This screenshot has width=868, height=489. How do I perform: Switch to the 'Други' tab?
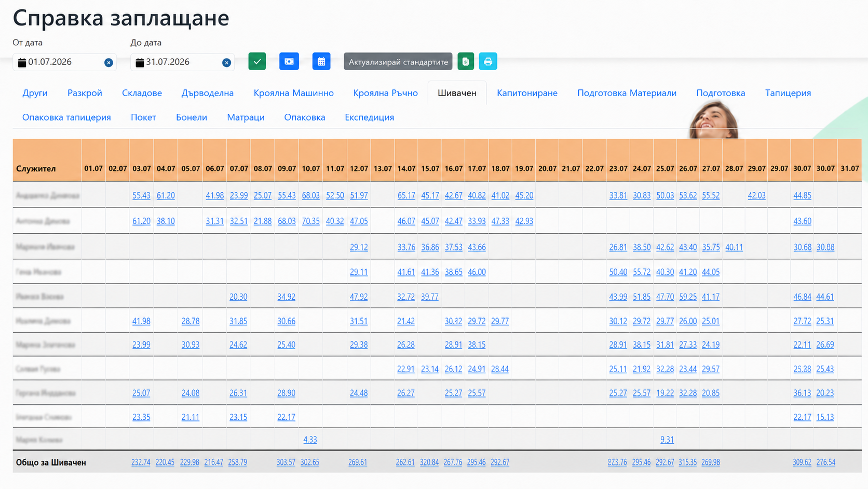[35, 93]
